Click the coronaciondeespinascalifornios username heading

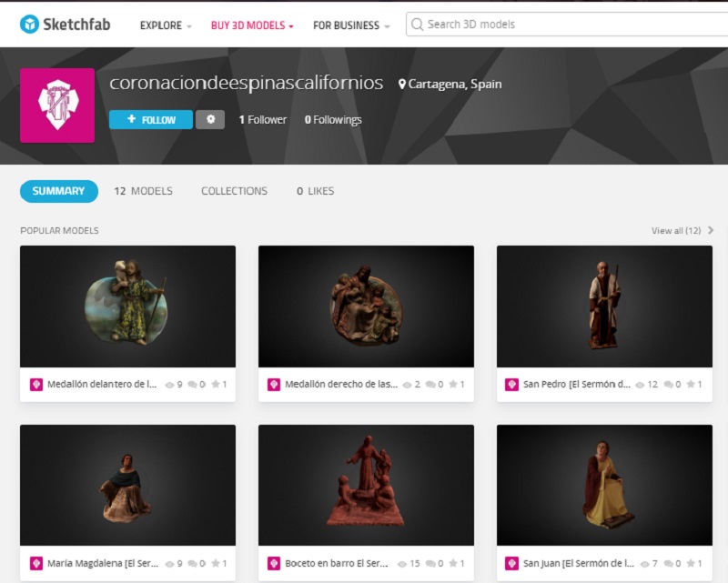(246, 83)
